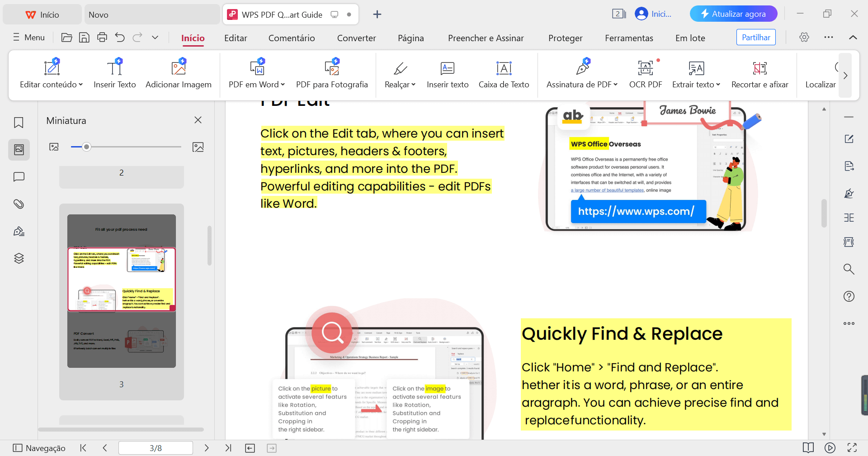This screenshot has height=456, width=868.
Task: Open the Assinatura de PDF dropdown
Action: coord(616,85)
